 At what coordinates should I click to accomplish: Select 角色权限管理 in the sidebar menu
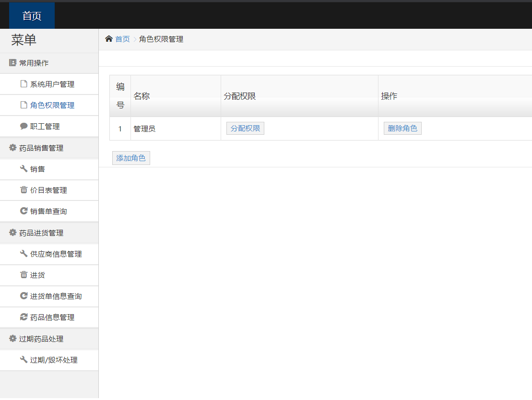pos(52,106)
